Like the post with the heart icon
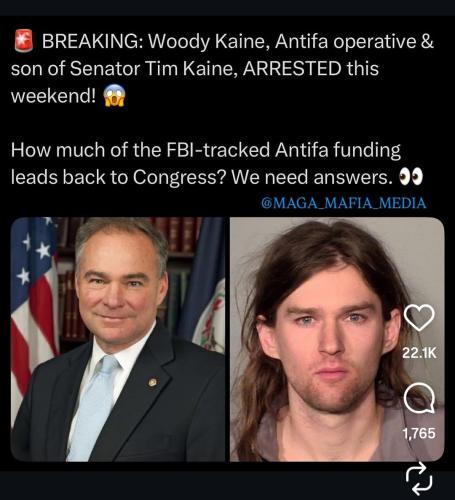 click(x=419, y=318)
